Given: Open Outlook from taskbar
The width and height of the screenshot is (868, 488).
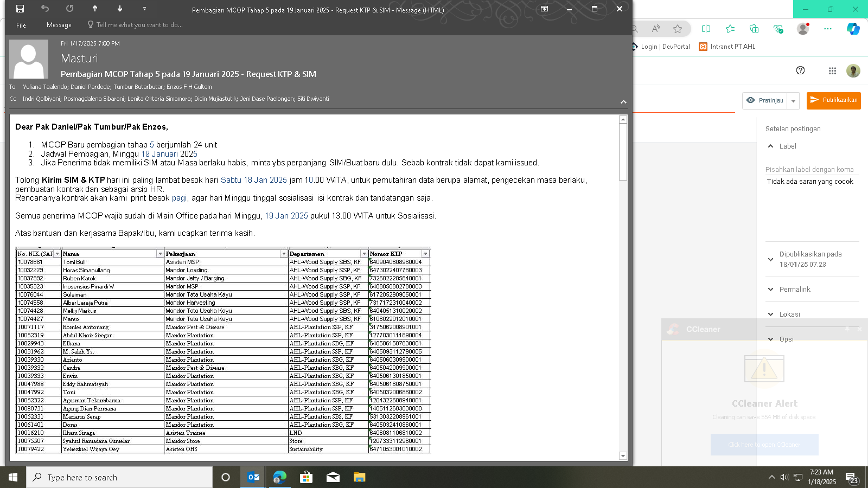Looking at the screenshot, I should tap(253, 477).
